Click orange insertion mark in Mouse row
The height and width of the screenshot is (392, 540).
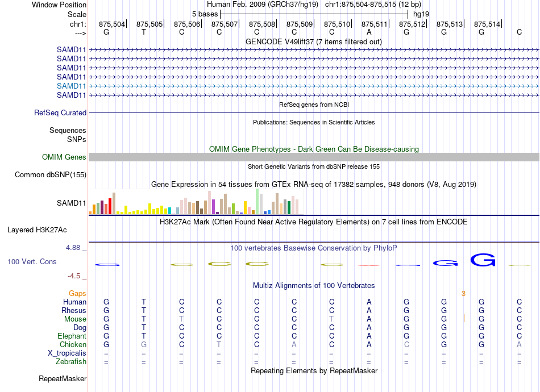coord(464,318)
